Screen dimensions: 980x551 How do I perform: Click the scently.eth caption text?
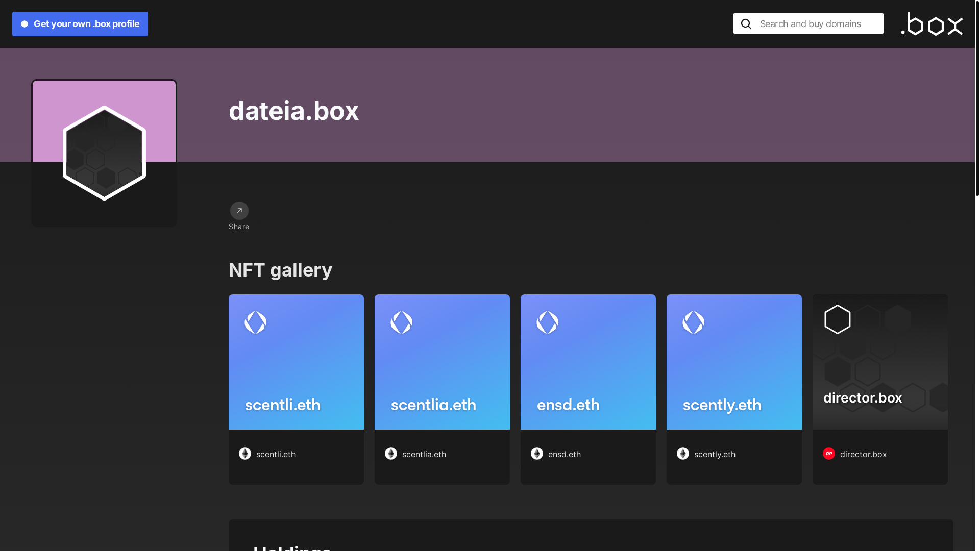(x=715, y=454)
